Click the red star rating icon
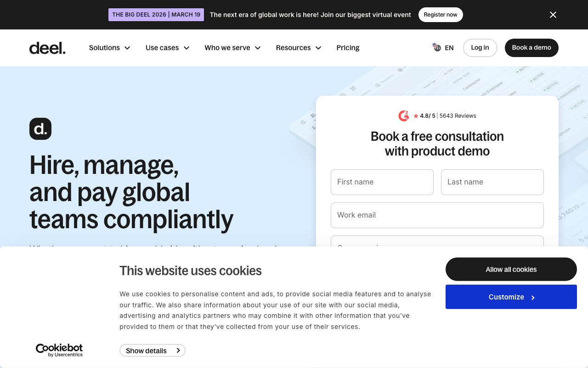 tap(416, 116)
